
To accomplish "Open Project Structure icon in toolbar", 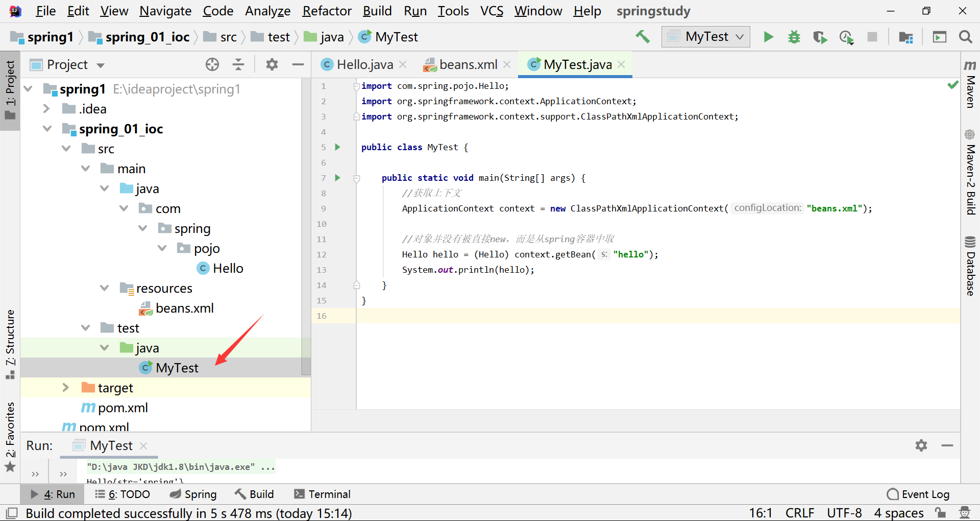I will [906, 37].
